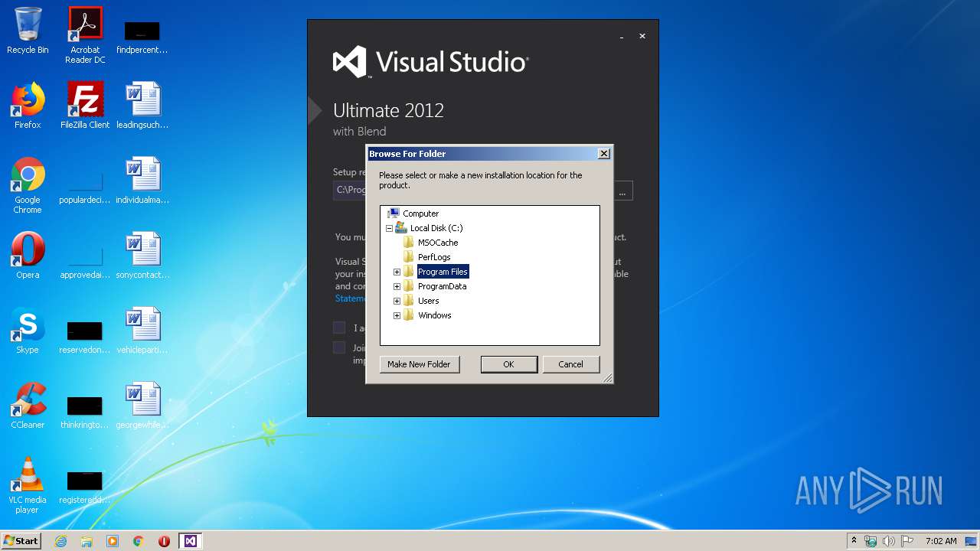Launch Acrobat Reader DC from the desktop
980x551 pixels.
tap(85, 35)
